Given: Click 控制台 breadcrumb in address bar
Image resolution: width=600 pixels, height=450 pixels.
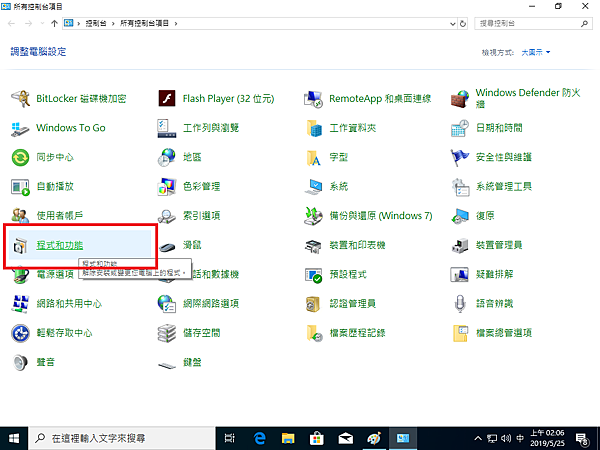Looking at the screenshot, I should click(x=96, y=24).
